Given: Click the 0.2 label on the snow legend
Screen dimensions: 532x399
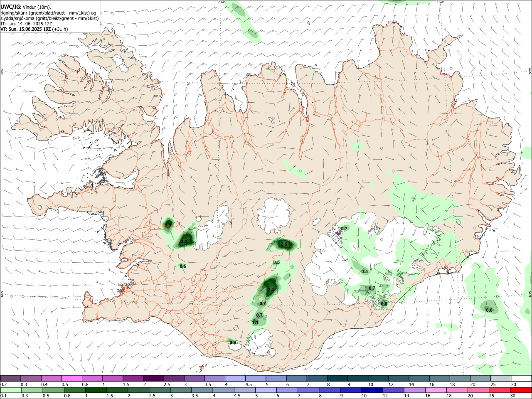Looking at the screenshot, I should (3, 384).
